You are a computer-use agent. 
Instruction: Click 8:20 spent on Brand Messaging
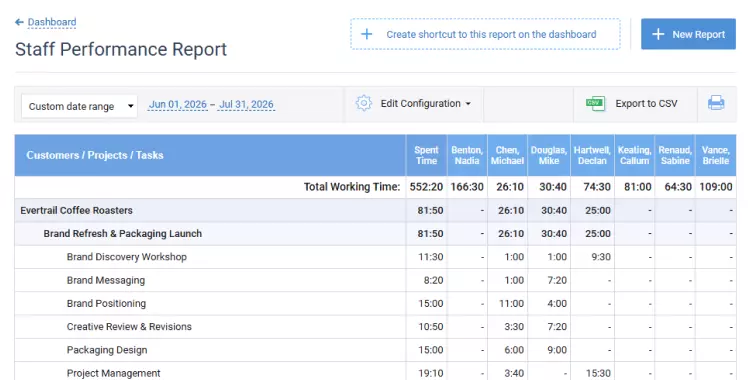(x=433, y=280)
